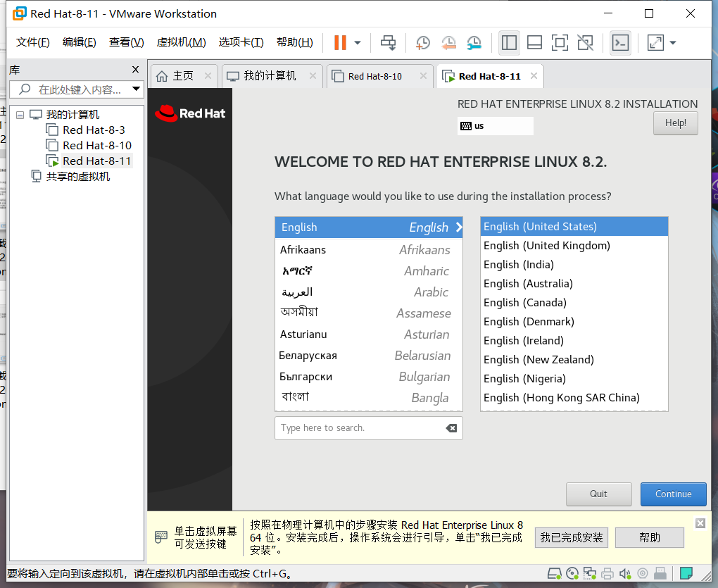This screenshot has width=718, height=588.
Task: Open the 虚拟机(M) menu
Action: tap(182, 42)
